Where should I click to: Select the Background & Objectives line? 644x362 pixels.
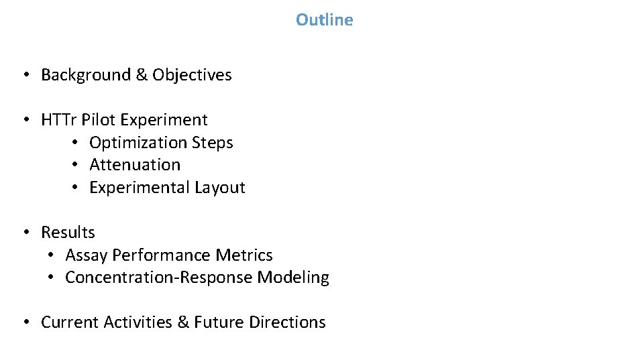136,75
